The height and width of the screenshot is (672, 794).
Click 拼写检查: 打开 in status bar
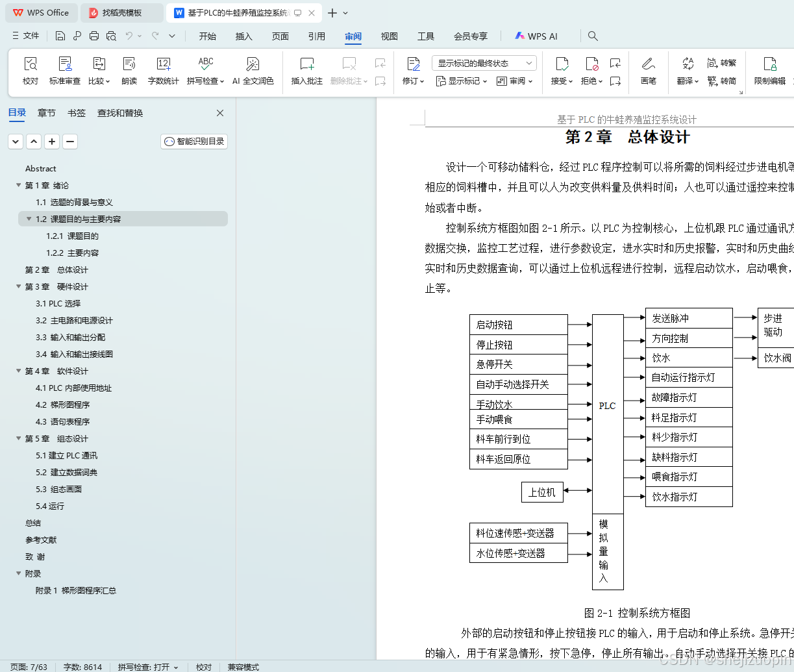148,667
